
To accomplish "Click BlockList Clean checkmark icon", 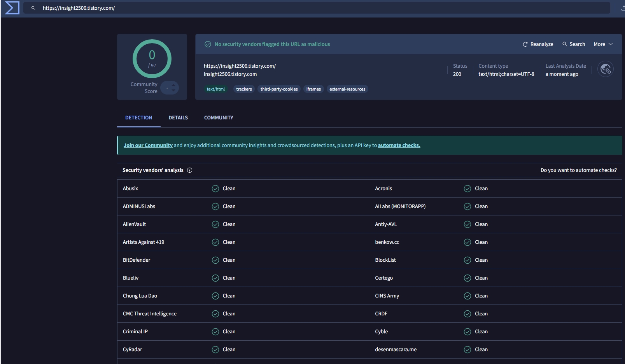I will (467, 260).
